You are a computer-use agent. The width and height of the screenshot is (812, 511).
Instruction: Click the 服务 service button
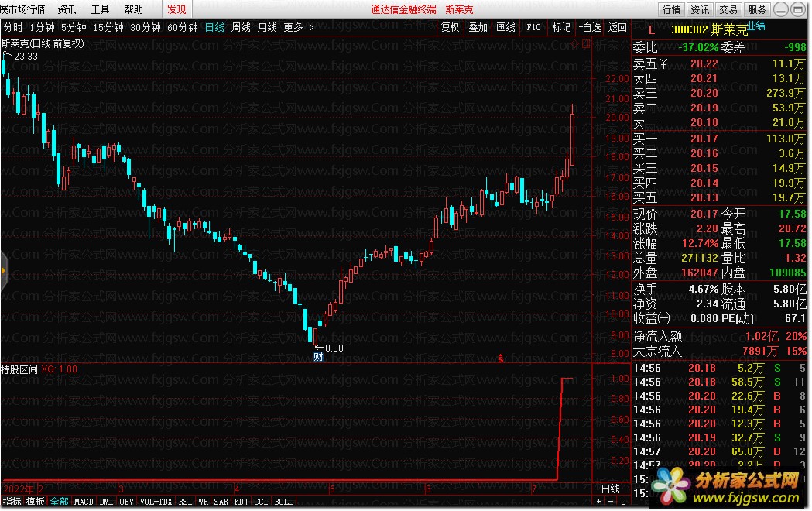[756, 9]
